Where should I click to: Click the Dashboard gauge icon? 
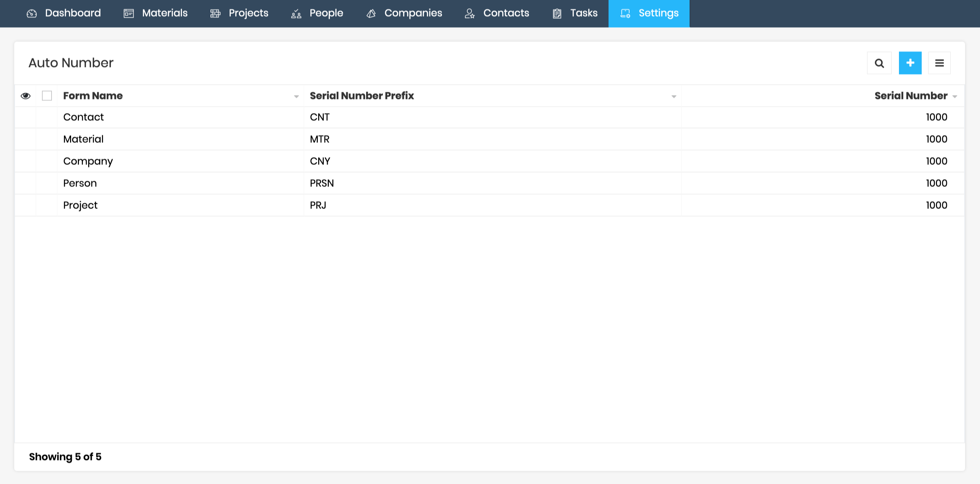pyautogui.click(x=32, y=13)
